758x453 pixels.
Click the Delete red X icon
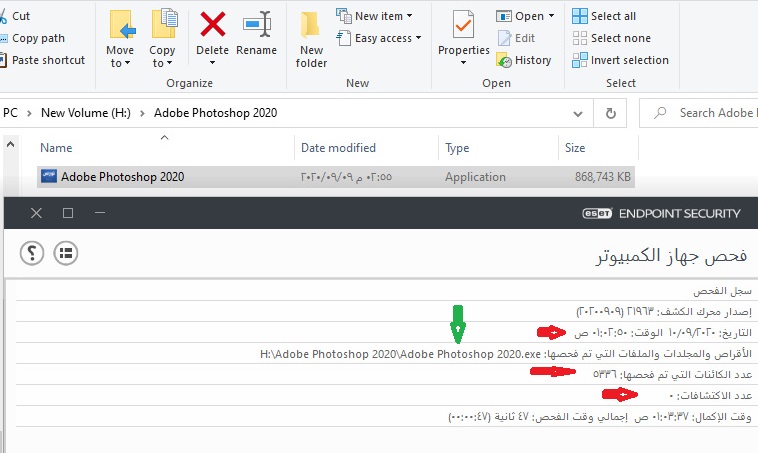coord(212,24)
